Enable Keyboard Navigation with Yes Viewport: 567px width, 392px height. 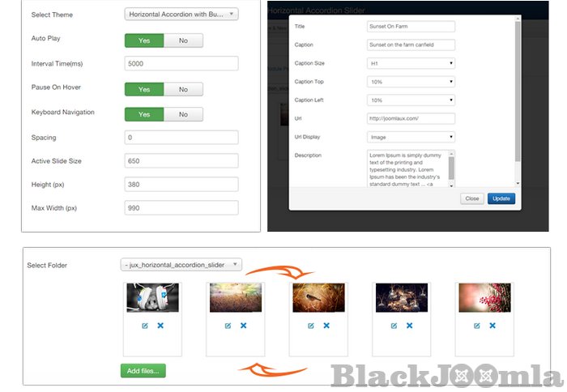pos(144,114)
